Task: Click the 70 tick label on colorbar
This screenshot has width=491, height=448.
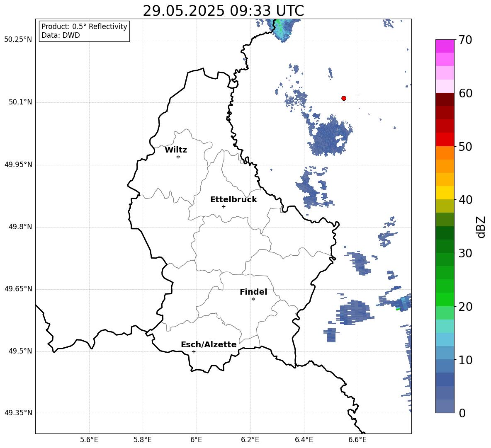Action: tap(465, 40)
